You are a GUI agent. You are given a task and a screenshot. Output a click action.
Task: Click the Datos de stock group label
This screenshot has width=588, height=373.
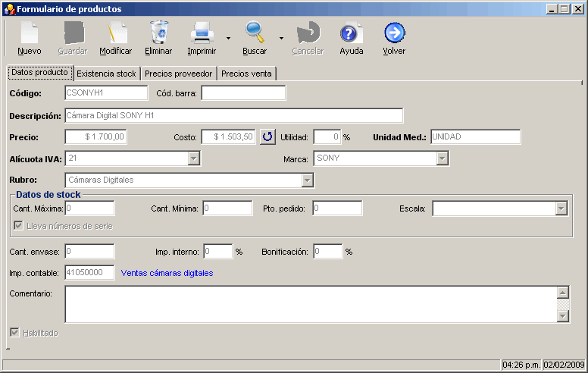click(48, 195)
